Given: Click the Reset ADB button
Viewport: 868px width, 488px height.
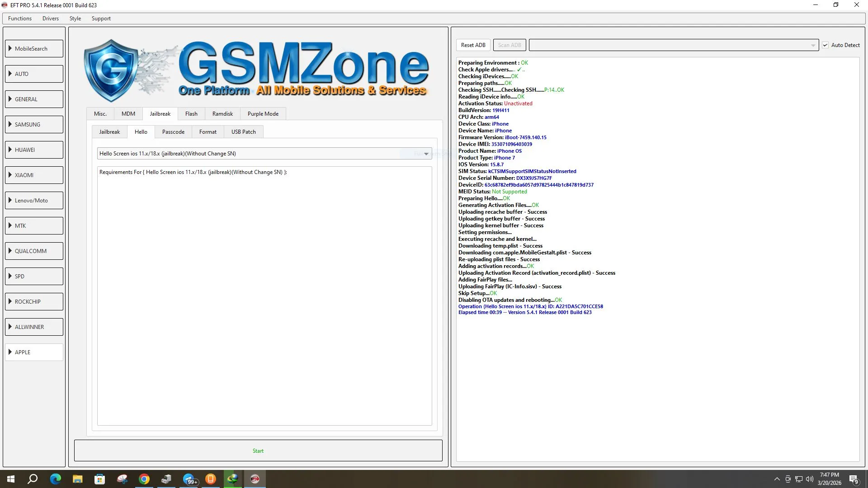Looking at the screenshot, I should click(x=473, y=45).
